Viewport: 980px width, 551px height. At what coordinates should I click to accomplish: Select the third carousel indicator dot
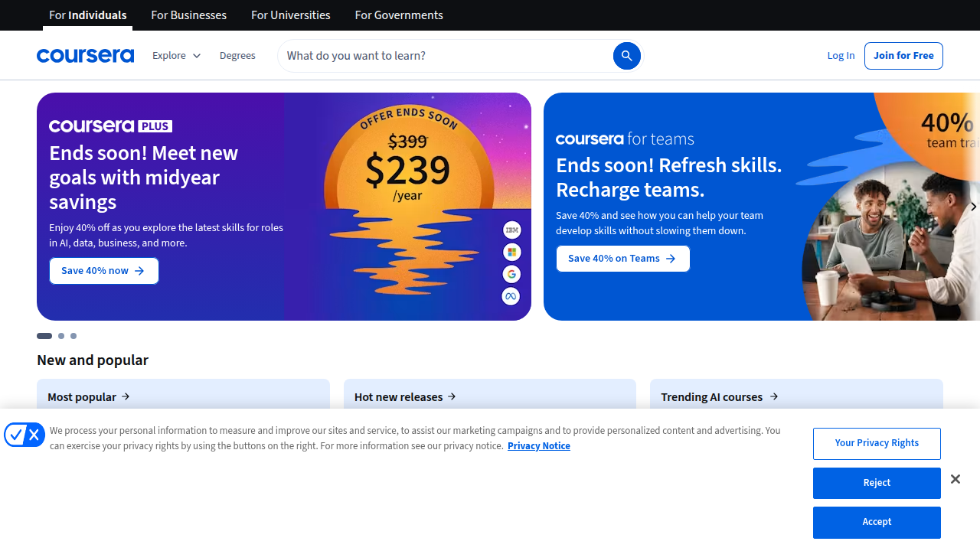click(73, 336)
